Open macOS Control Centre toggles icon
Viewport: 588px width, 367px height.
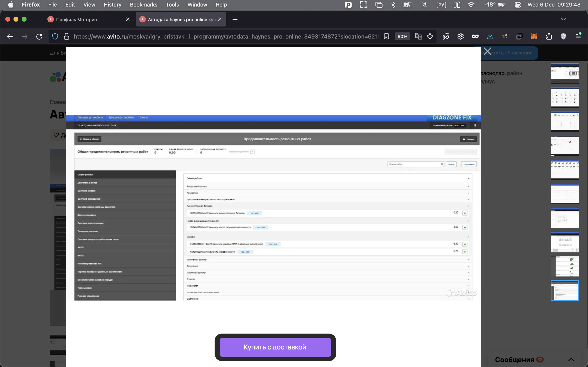(518, 5)
